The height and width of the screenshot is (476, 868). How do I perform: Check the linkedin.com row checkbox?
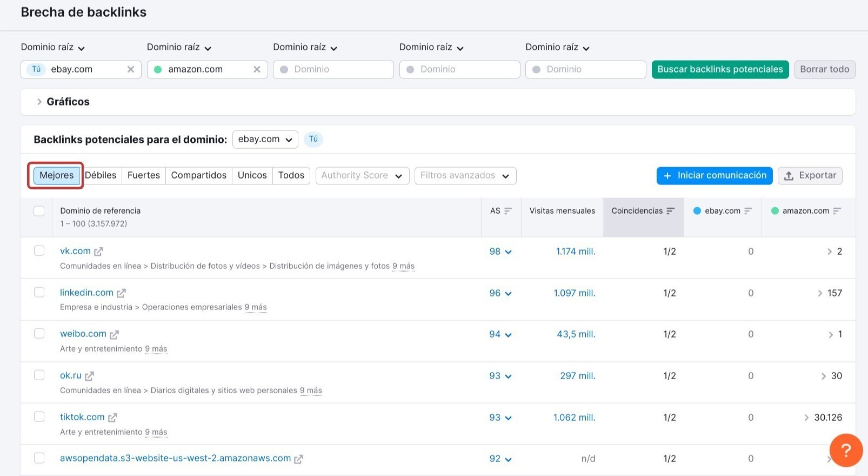tap(39, 292)
